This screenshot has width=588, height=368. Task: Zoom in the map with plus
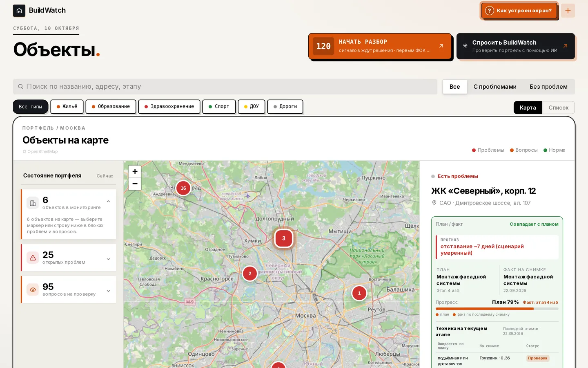(135, 171)
